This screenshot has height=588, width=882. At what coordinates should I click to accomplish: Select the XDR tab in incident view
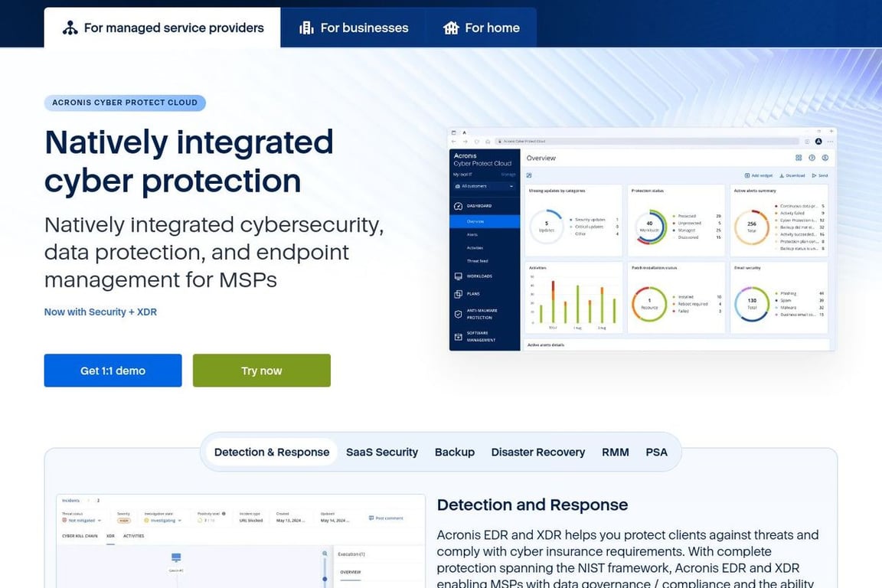(x=110, y=536)
